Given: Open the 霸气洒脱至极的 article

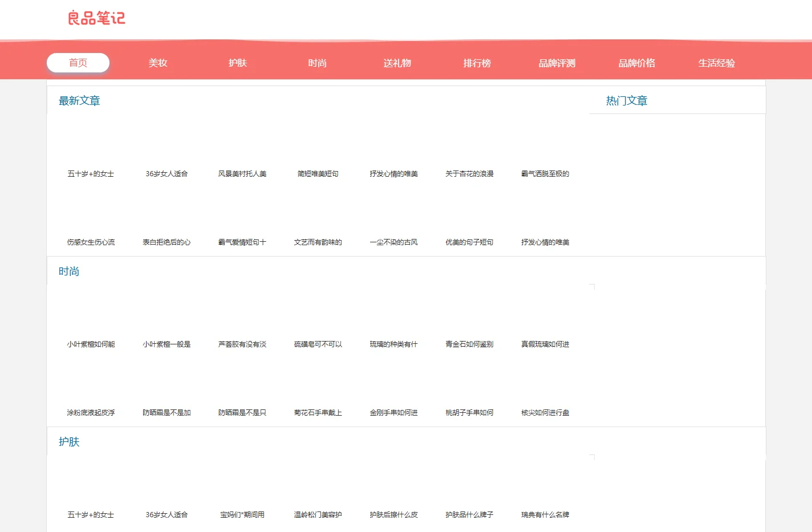Looking at the screenshot, I should (x=546, y=174).
